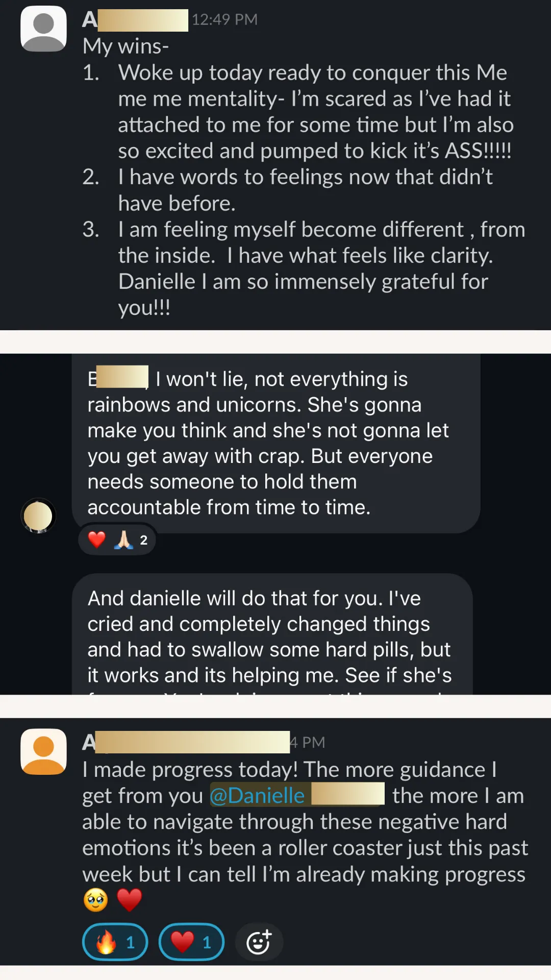The width and height of the screenshot is (551, 980).
Task: Click the redacted sender name at top
Action: [x=135, y=19]
